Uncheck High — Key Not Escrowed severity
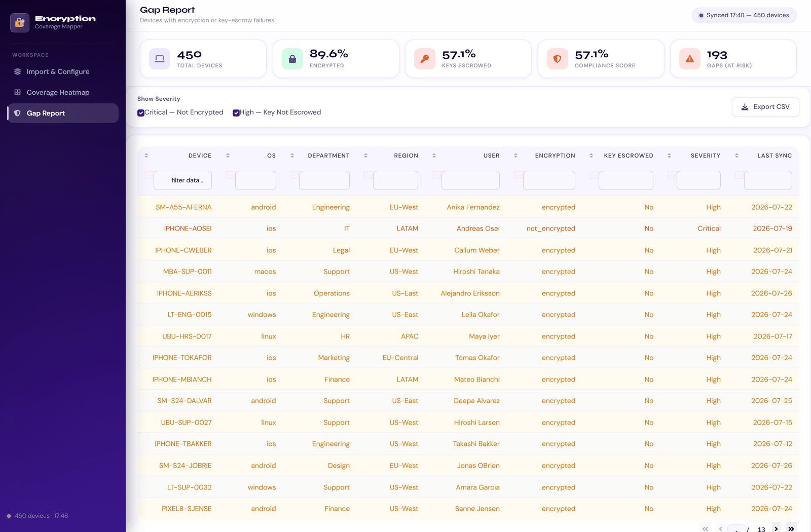Image resolution: width=811 pixels, height=532 pixels. (x=236, y=113)
